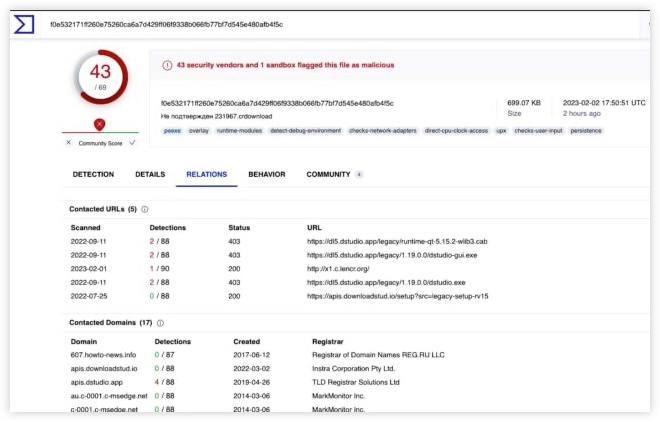This screenshot has width=660, height=422.
Task: Click the checks-network-adapters tag
Action: click(x=383, y=131)
